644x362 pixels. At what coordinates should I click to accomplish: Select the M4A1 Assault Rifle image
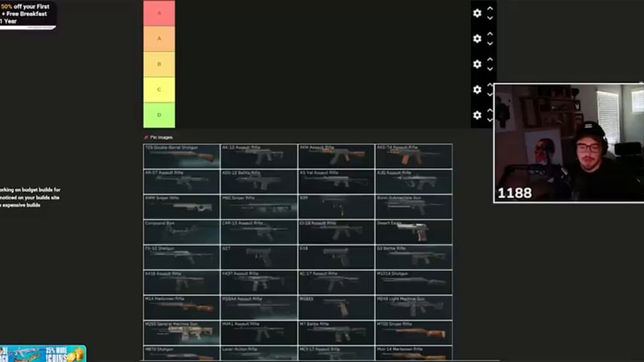[258, 333]
